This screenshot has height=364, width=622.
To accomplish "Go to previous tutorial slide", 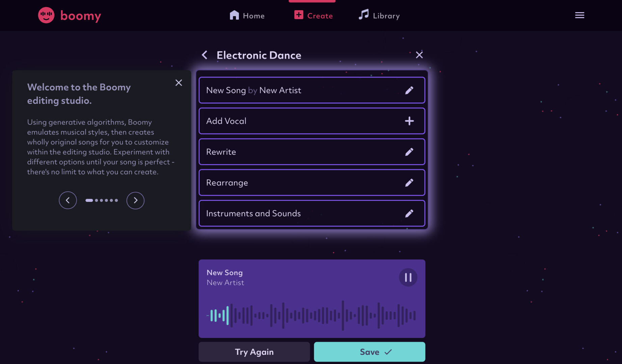I will [68, 200].
